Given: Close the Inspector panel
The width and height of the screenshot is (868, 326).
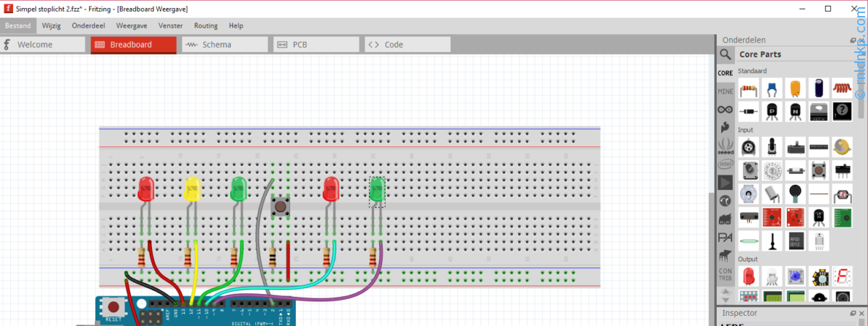Looking at the screenshot, I should point(861,313).
